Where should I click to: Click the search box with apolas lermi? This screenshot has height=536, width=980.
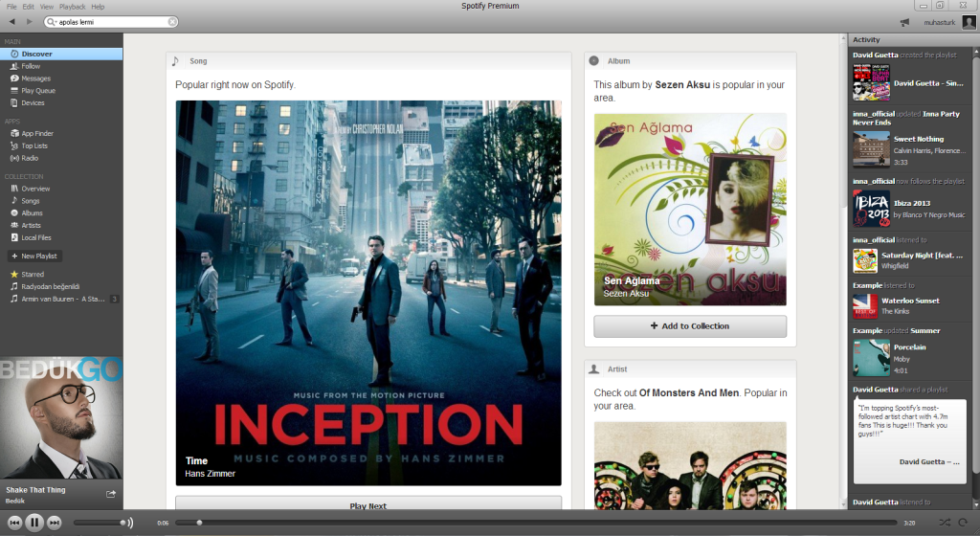tap(111, 22)
